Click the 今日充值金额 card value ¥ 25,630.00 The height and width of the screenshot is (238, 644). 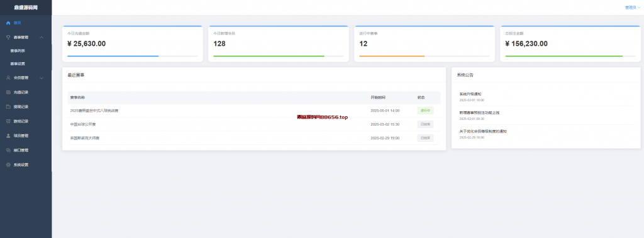pyautogui.click(x=87, y=43)
